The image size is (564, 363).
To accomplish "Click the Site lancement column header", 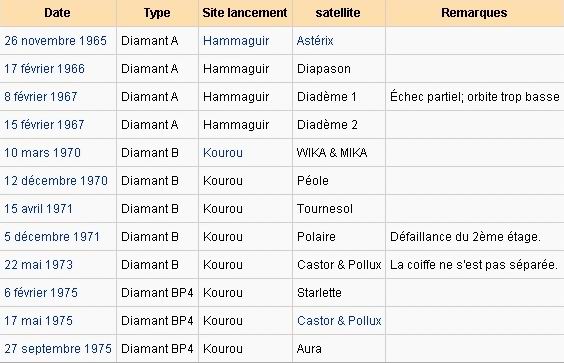I will point(245,13).
